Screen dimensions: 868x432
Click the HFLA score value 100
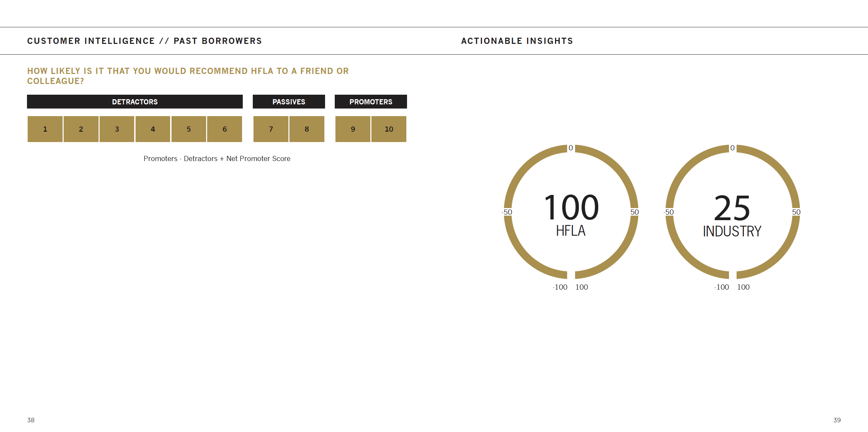[x=571, y=207]
